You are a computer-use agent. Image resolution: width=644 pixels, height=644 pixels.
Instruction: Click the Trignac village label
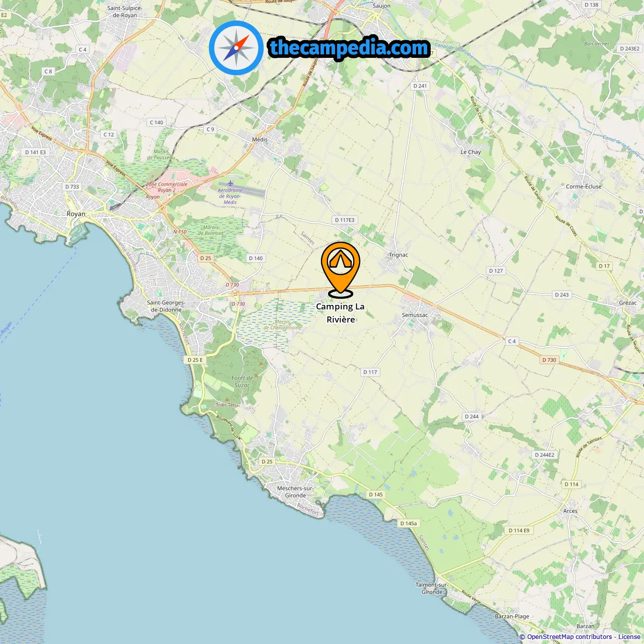coord(398,255)
